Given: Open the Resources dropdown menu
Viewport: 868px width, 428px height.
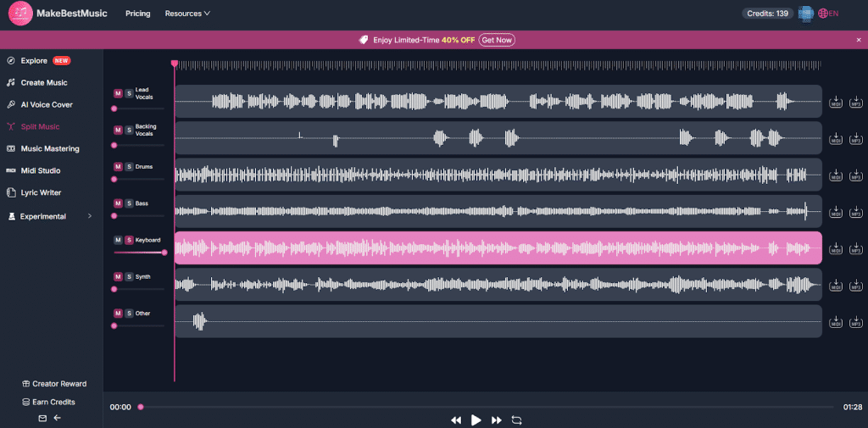Looking at the screenshot, I should [x=187, y=14].
